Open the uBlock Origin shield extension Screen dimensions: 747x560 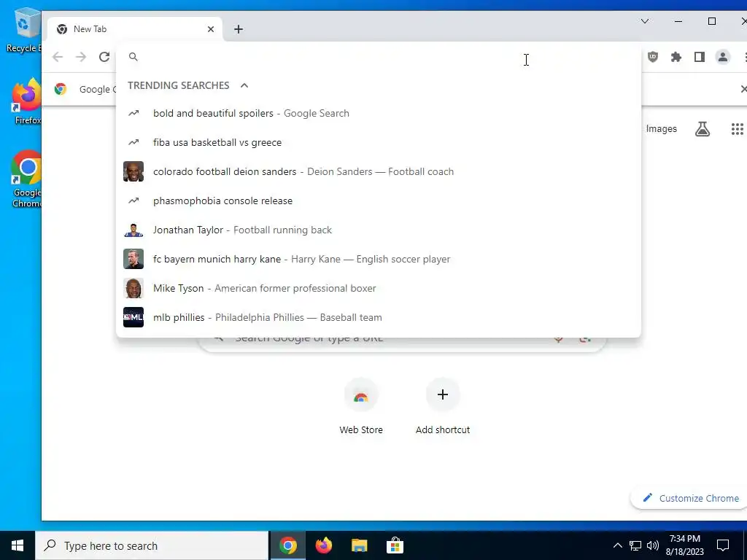(653, 57)
